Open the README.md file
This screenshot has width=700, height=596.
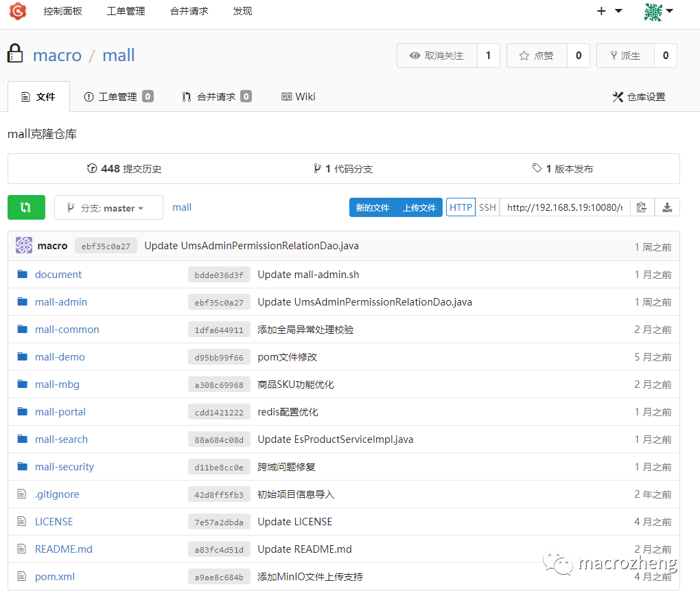click(63, 549)
